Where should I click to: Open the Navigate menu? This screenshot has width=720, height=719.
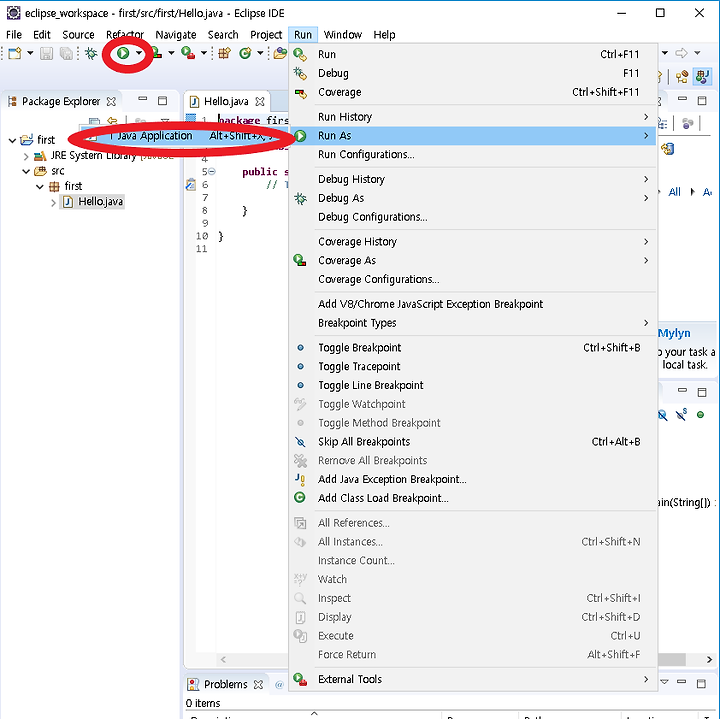click(176, 35)
